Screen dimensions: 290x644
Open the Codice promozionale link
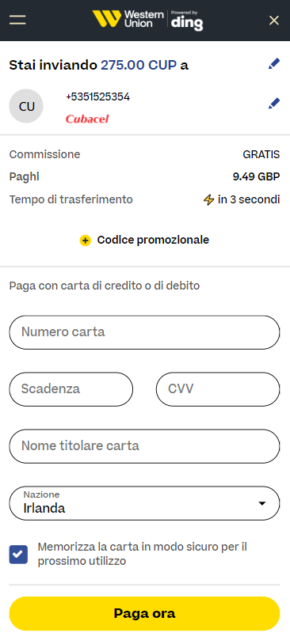click(x=153, y=240)
